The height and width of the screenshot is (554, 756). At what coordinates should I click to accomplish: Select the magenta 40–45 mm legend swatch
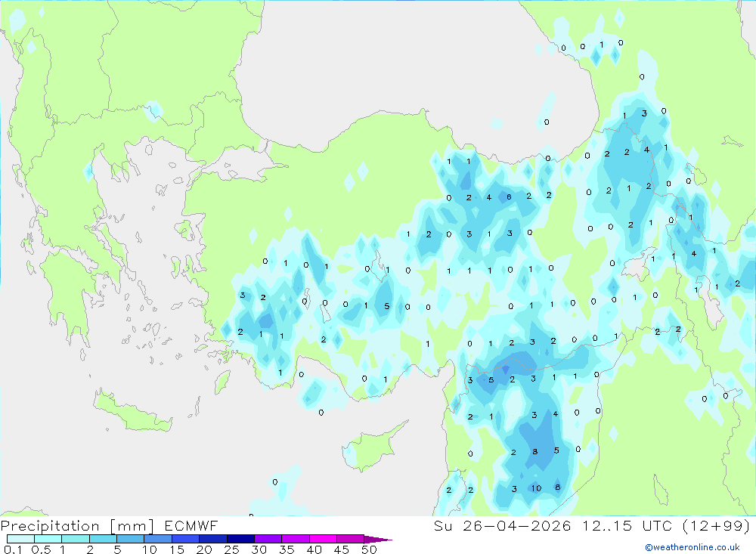click(323, 539)
